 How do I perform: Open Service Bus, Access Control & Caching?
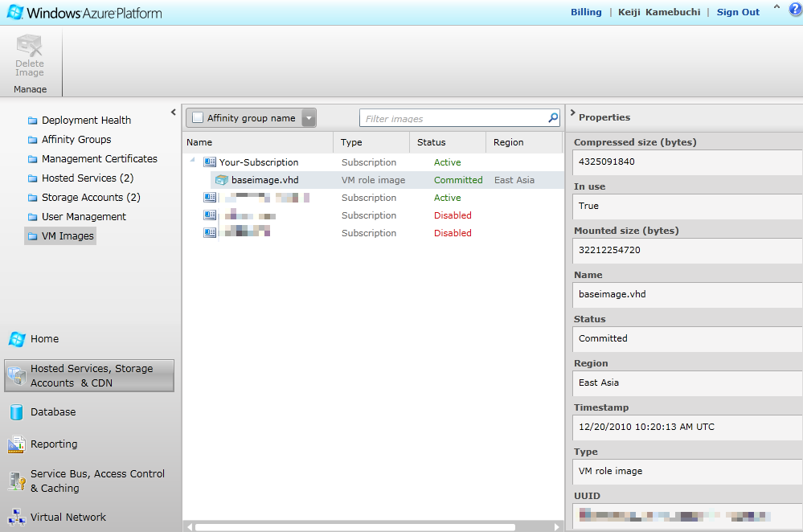click(x=96, y=481)
